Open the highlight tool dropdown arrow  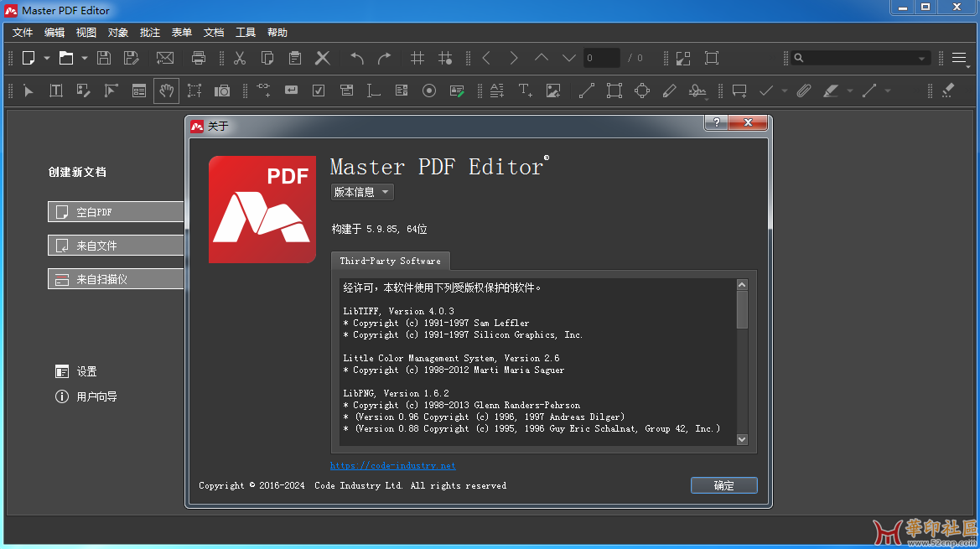point(849,91)
